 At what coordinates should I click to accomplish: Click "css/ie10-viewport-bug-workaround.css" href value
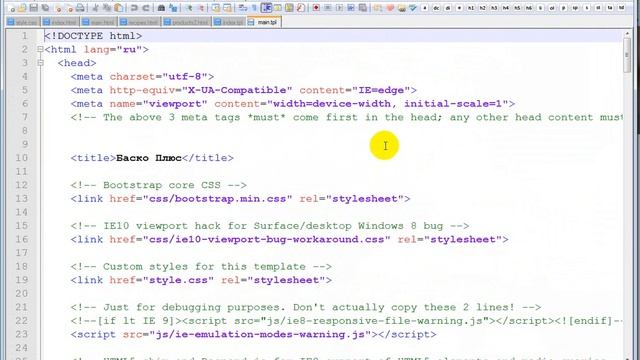click(267, 239)
